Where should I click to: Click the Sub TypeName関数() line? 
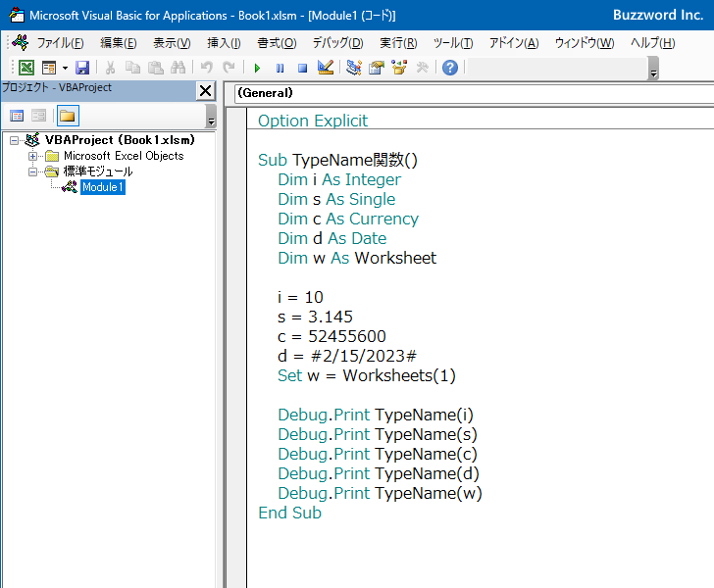click(337, 160)
